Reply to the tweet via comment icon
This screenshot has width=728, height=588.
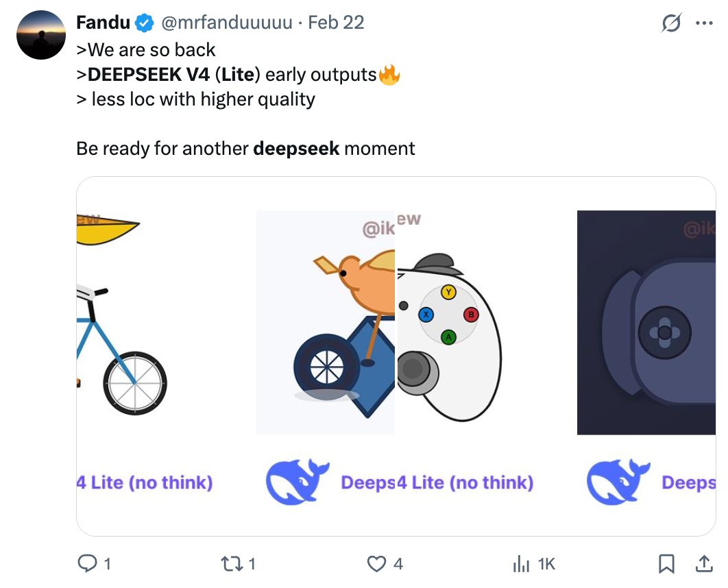click(87, 563)
